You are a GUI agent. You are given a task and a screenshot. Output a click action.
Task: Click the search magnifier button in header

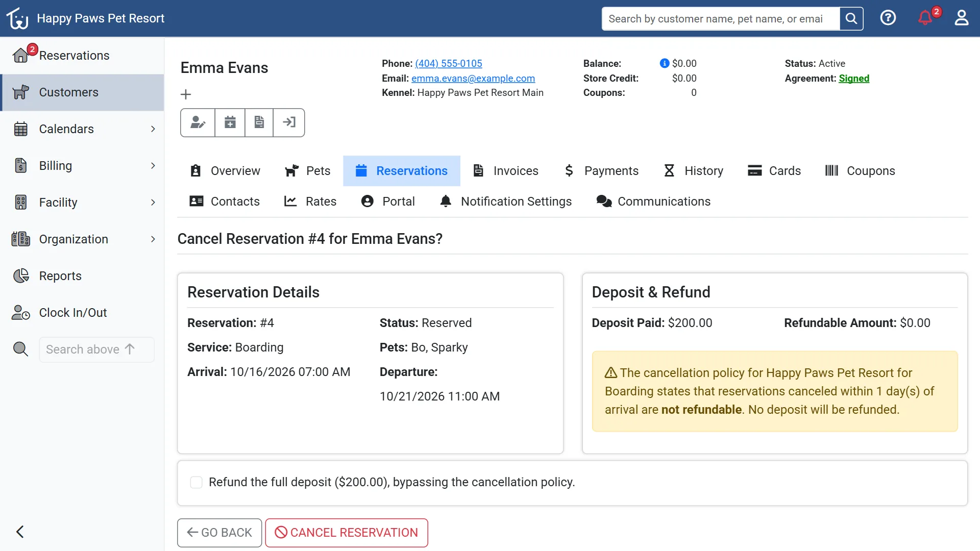click(851, 19)
